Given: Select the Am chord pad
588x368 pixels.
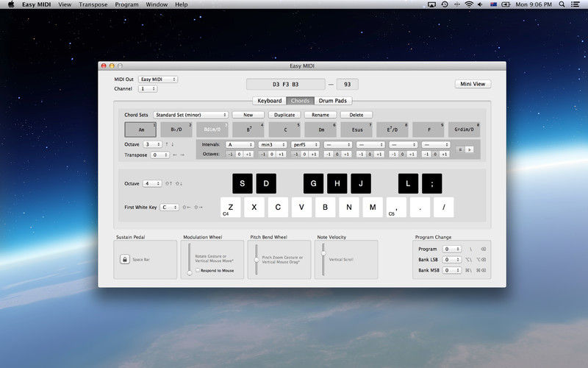Looking at the screenshot, I should pyautogui.click(x=140, y=130).
